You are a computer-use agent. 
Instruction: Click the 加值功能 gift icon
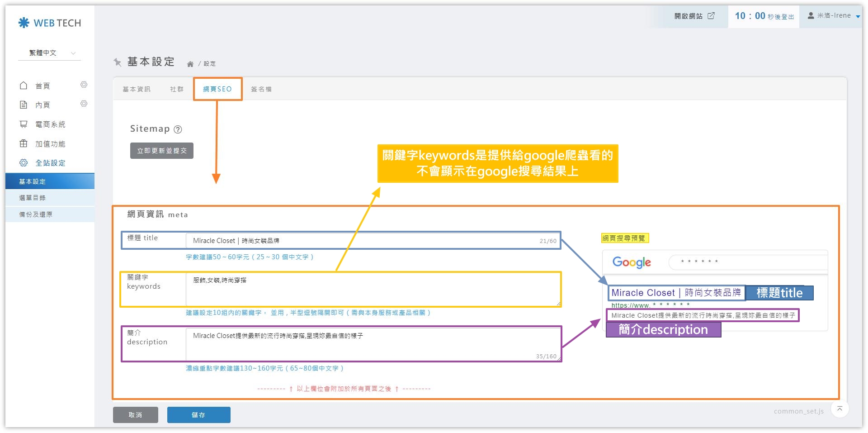click(24, 143)
